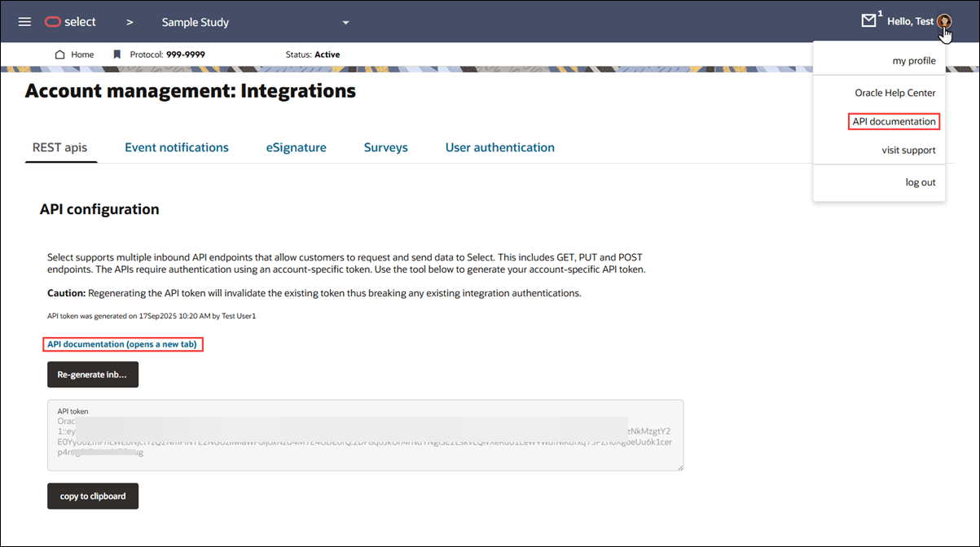
Task: Choose visit support from the menu
Action: (908, 150)
